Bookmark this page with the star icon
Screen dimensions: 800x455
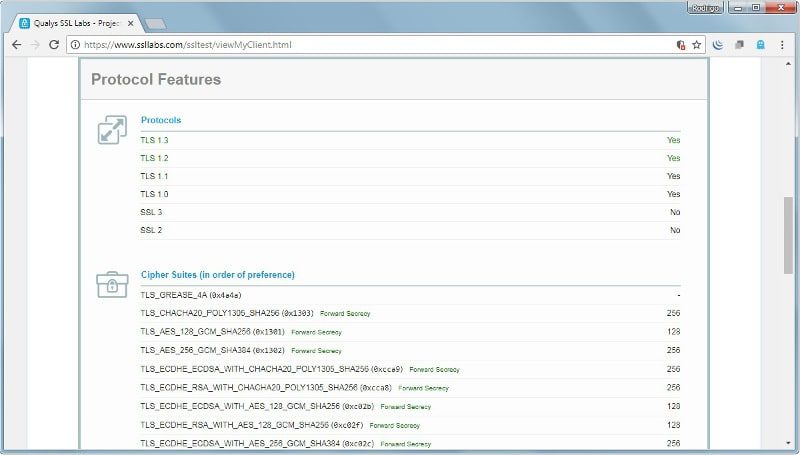click(x=696, y=45)
